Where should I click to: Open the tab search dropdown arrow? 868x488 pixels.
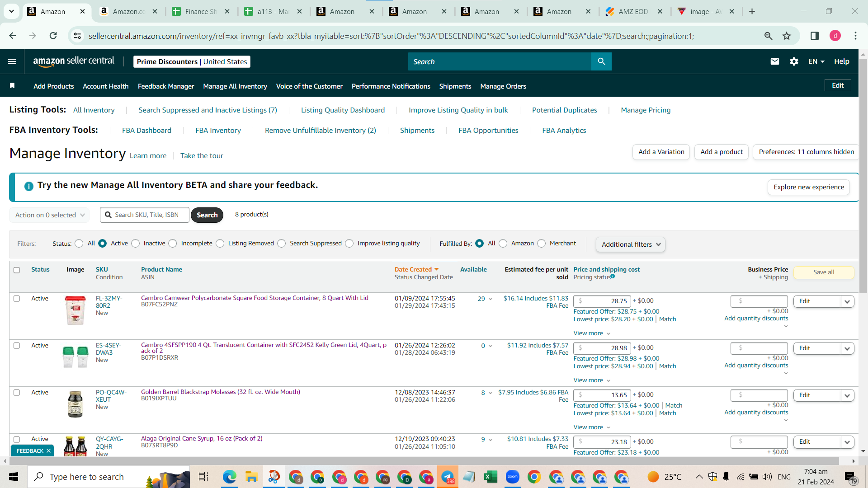coord(11,11)
